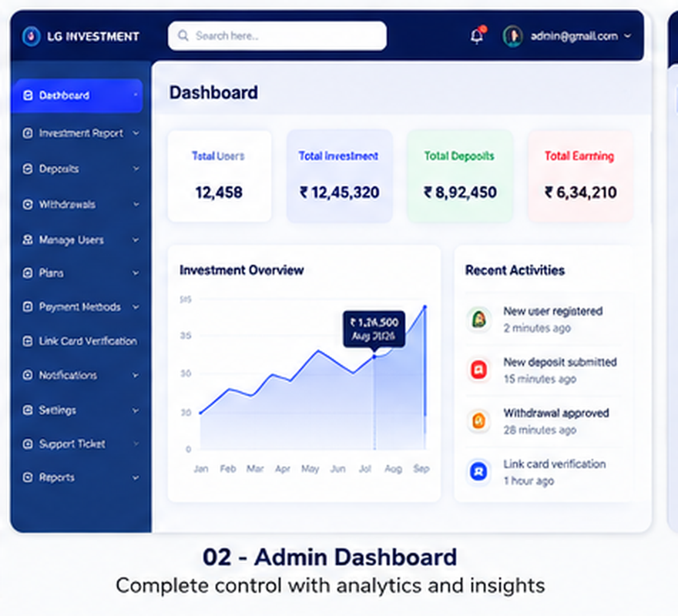Click the Reports sidebar icon
The image size is (678, 616).
pyautogui.click(x=28, y=477)
